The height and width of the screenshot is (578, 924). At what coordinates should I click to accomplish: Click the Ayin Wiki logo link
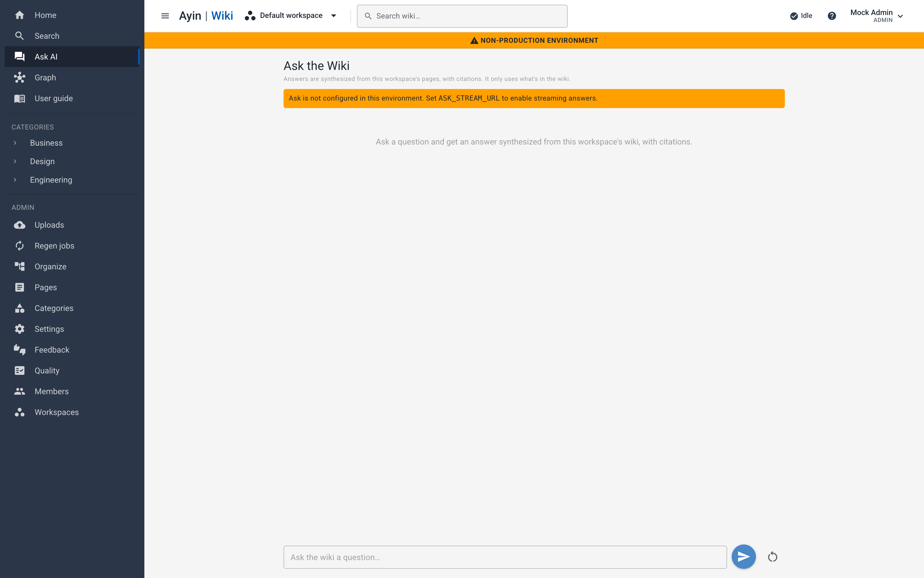206,16
